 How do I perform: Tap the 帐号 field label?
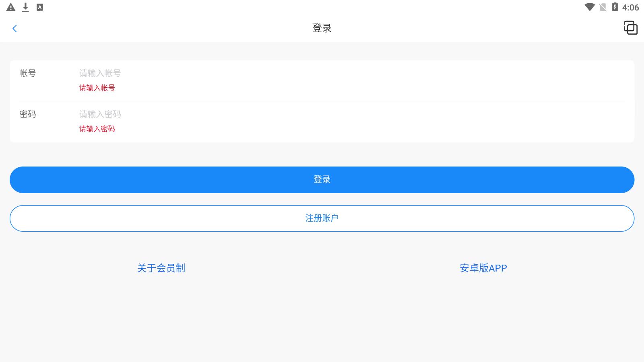28,73
